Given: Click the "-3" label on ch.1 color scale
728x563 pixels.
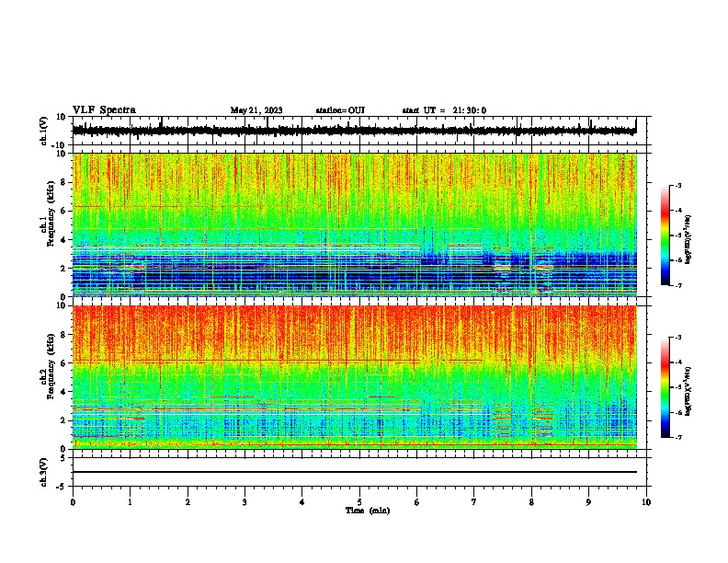Looking at the screenshot, I should tap(678, 186).
